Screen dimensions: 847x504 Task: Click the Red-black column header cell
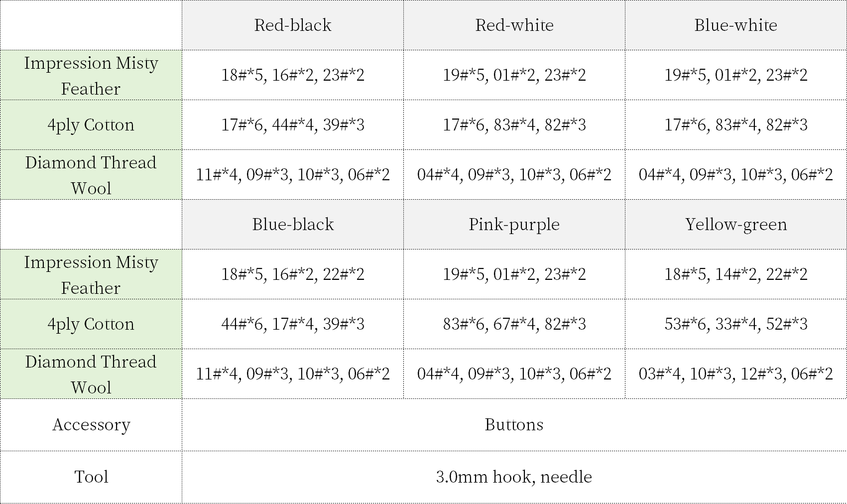[293, 25]
